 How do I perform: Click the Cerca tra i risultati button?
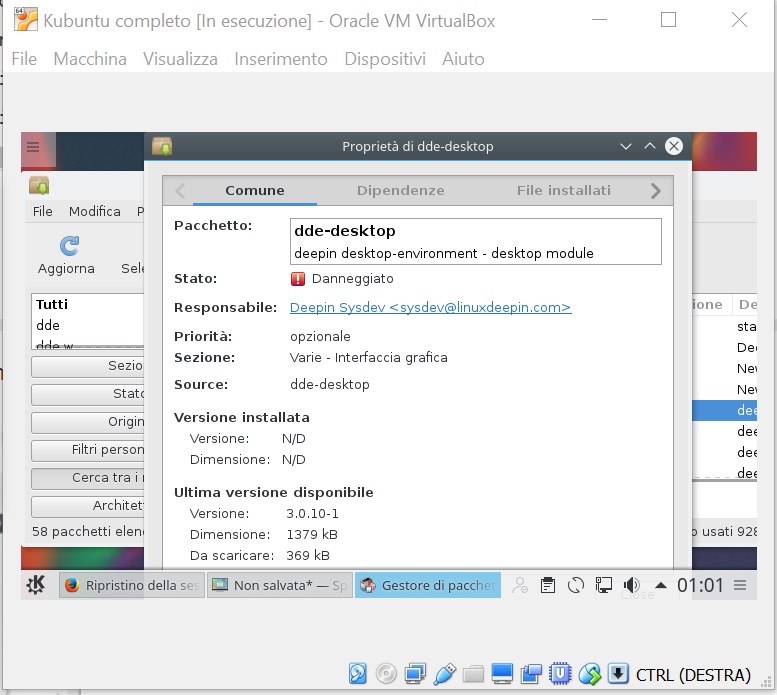[88, 478]
